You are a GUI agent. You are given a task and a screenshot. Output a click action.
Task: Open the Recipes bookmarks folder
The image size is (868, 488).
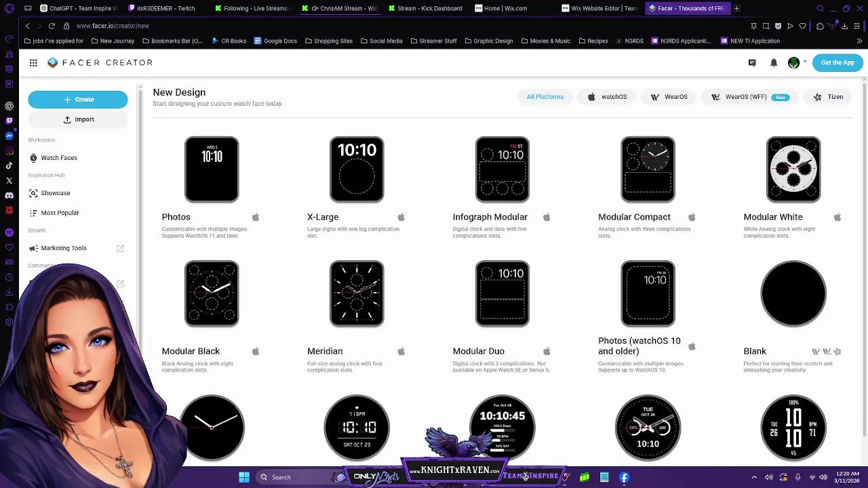tap(593, 41)
